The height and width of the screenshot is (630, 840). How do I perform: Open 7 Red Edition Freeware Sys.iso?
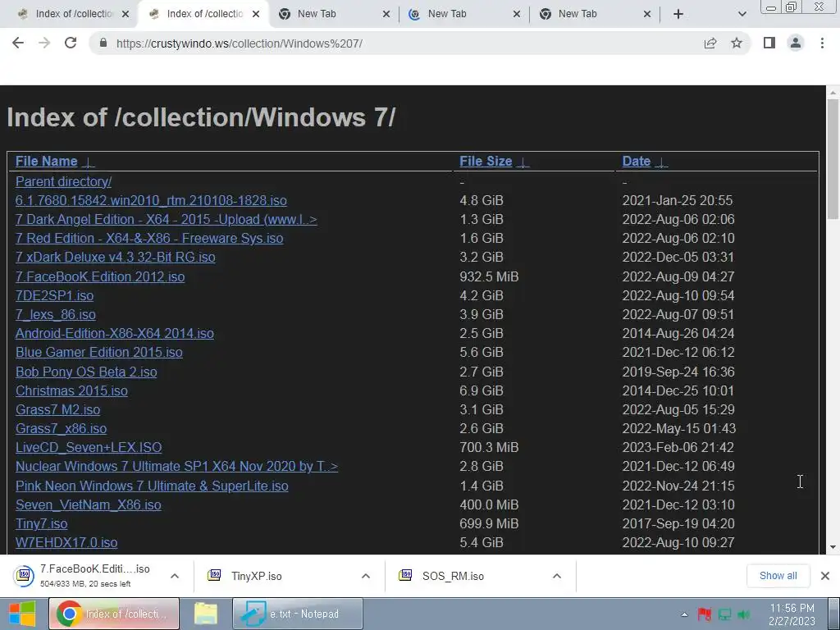(149, 239)
